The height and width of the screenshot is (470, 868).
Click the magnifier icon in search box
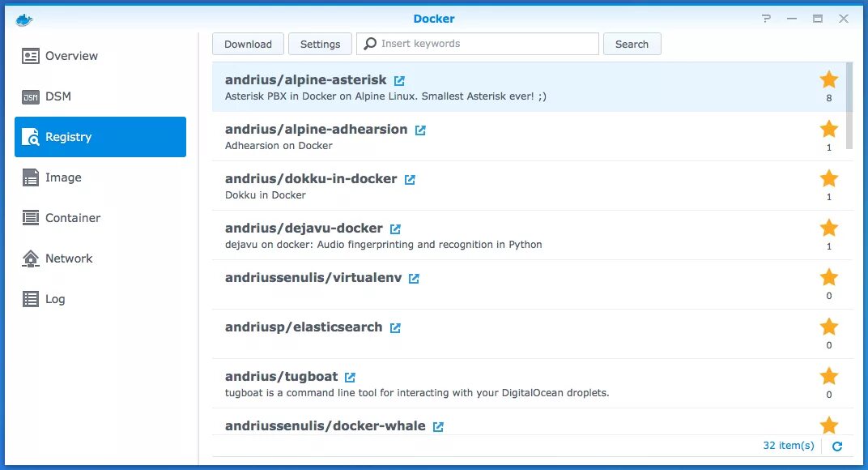[370, 44]
